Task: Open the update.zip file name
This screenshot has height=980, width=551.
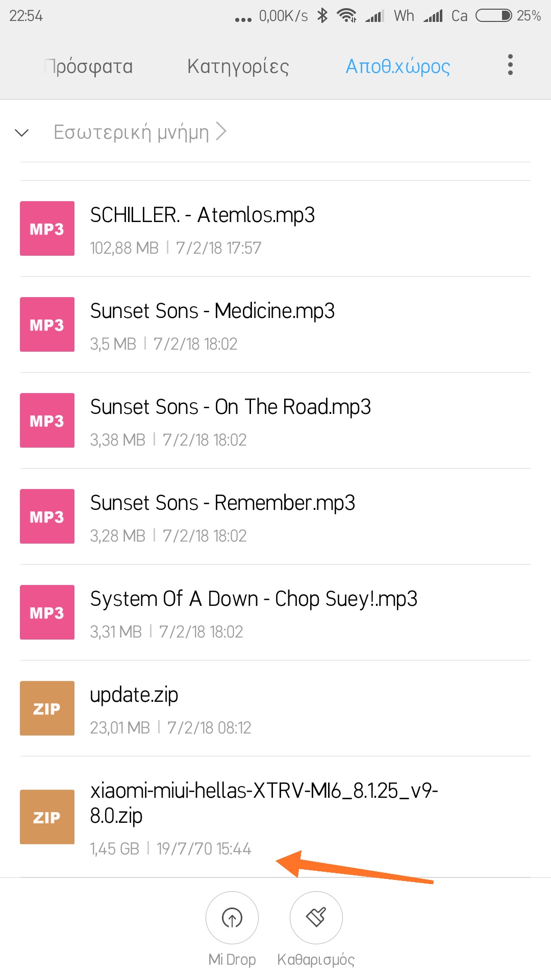Action: pyautogui.click(x=134, y=695)
